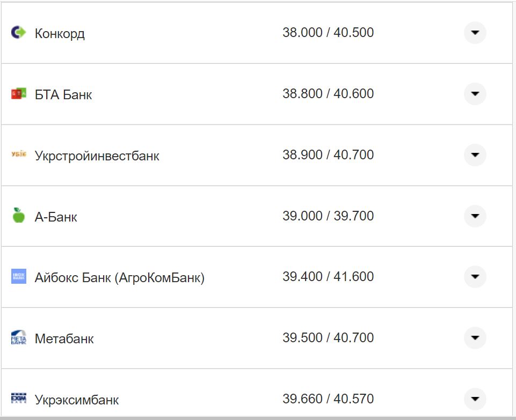Click А-Банк rate 39.000 / 39.700
516x420 pixels.
[328, 216]
